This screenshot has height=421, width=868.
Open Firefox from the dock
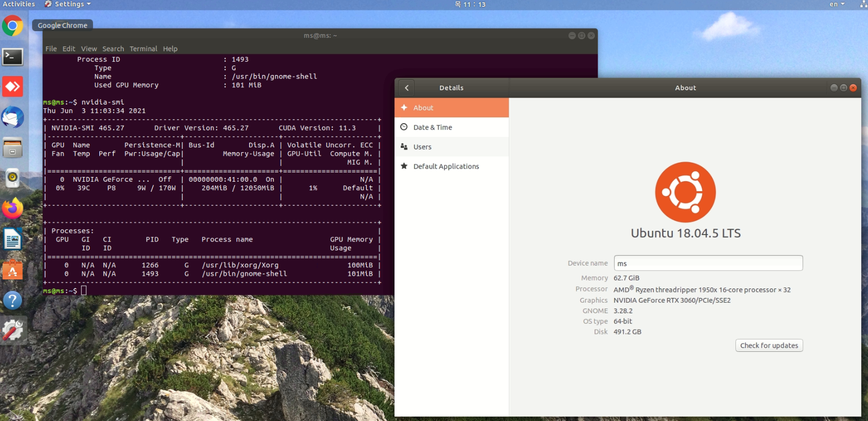coord(13,209)
